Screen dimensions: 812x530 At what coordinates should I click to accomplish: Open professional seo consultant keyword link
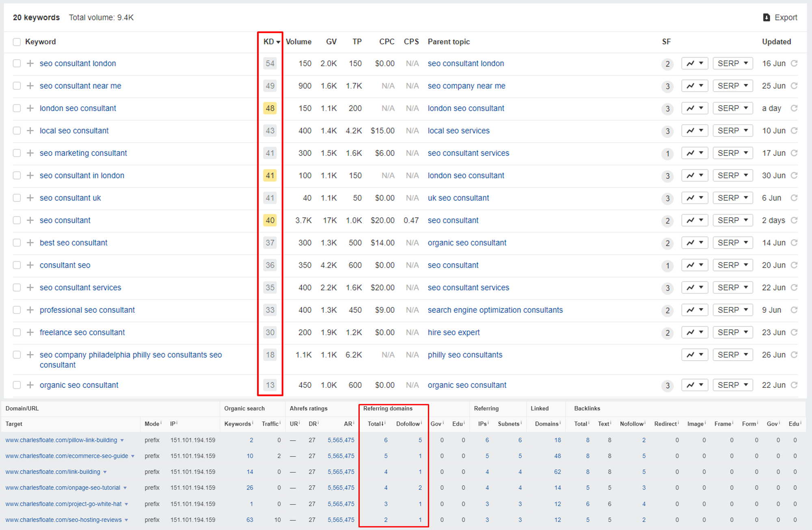[x=87, y=310]
